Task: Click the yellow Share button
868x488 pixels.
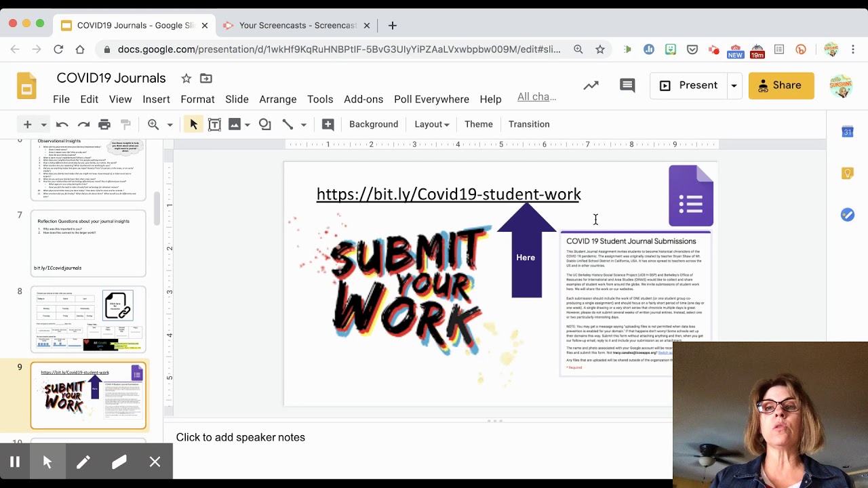Action: pyautogui.click(x=781, y=85)
